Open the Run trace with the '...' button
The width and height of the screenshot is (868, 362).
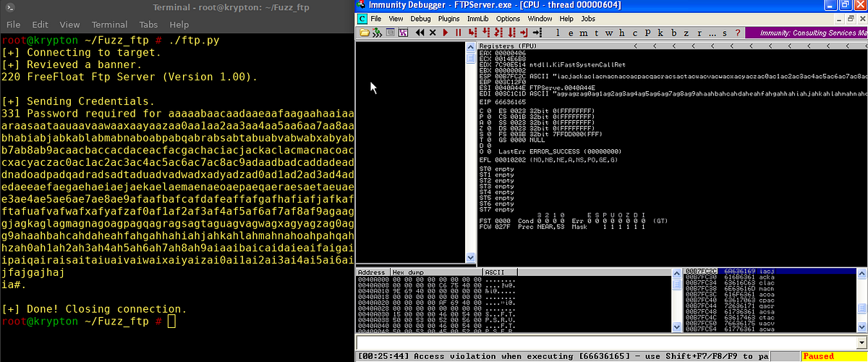pos(712,33)
